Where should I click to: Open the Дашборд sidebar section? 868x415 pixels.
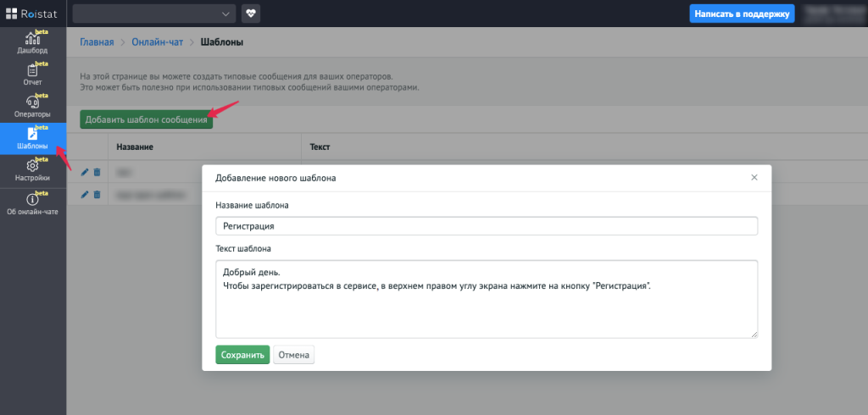[x=33, y=42]
